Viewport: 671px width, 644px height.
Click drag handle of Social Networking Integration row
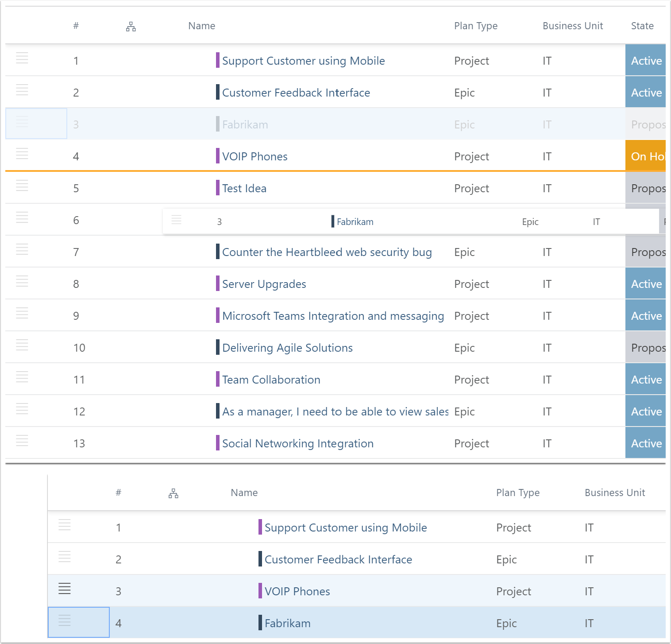(22, 440)
